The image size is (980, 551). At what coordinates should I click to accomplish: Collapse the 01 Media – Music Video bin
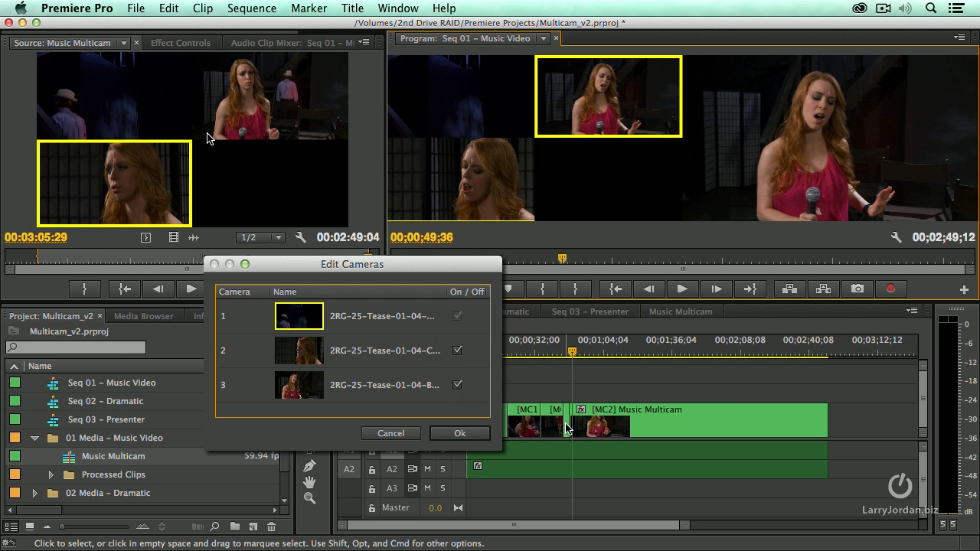click(x=34, y=438)
